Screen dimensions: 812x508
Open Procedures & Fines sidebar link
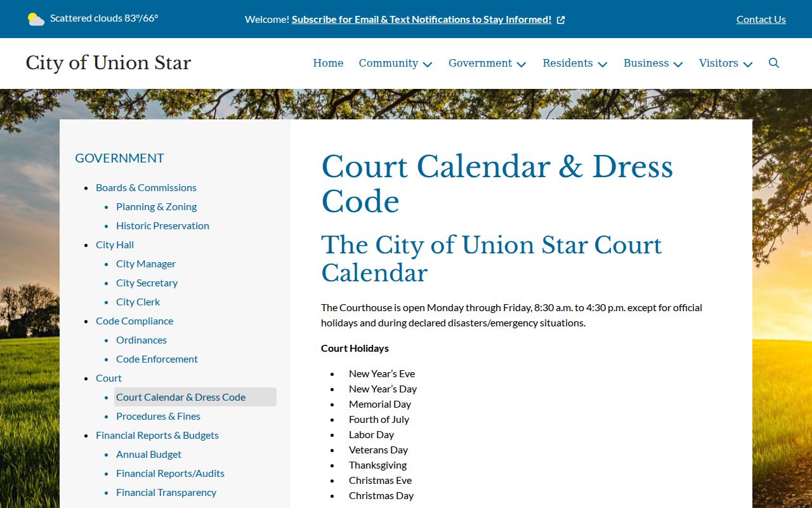tap(158, 416)
